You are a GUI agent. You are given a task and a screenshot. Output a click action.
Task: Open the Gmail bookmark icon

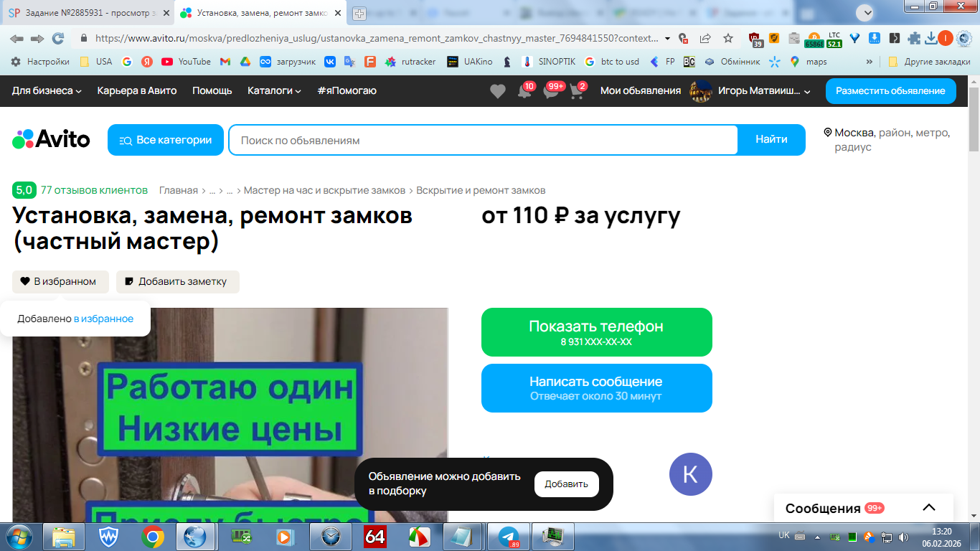[225, 62]
